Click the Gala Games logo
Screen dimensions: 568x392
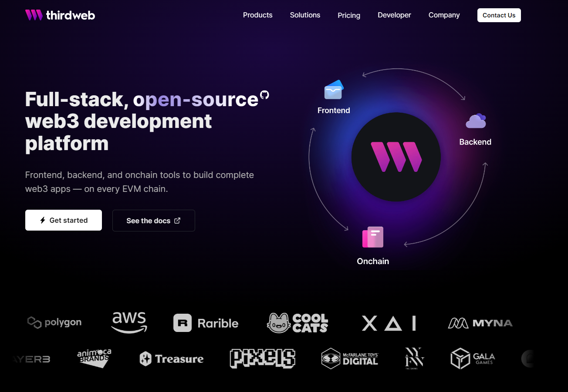pyautogui.click(x=473, y=359)
